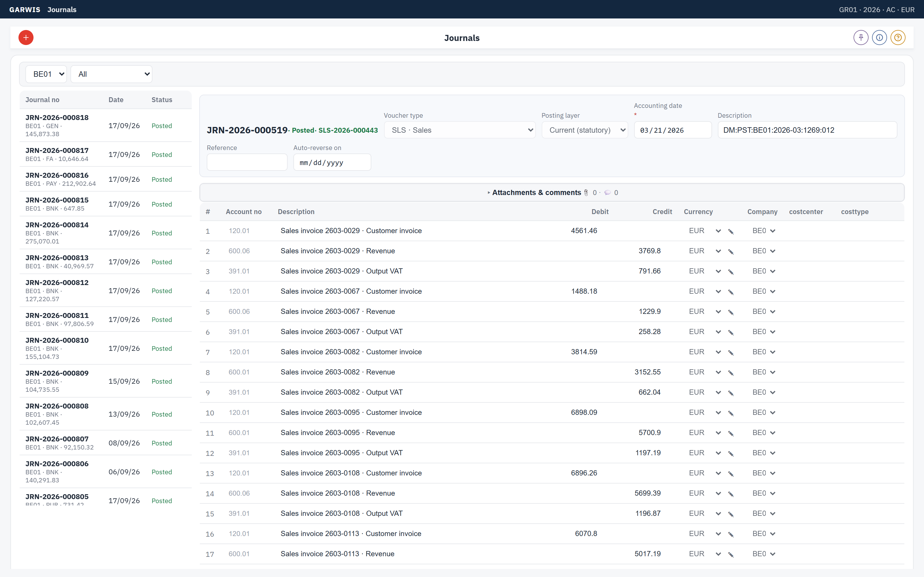Open the help question mark icon
This screenshot has height=577, width=924.
[x=898, y=38]
